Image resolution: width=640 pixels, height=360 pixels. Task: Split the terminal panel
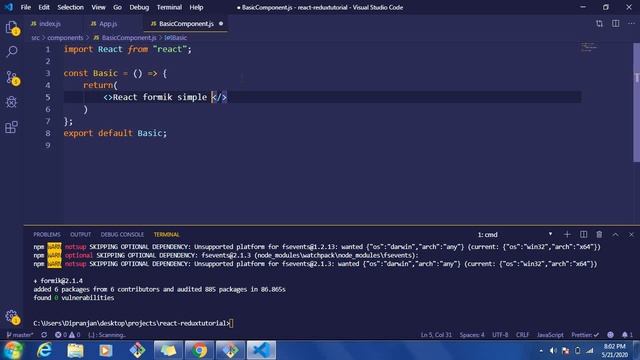583,234
